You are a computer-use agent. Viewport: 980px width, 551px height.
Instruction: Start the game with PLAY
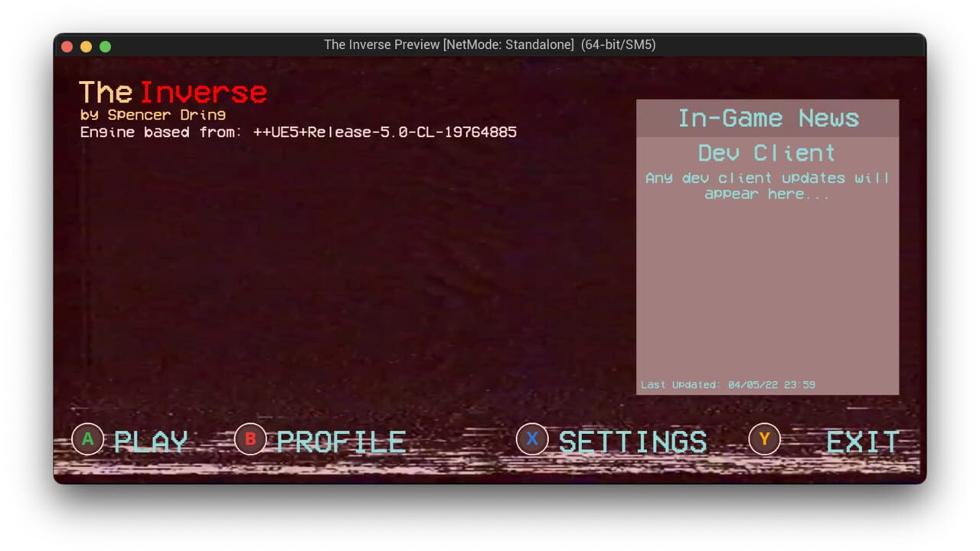[151, 442]
